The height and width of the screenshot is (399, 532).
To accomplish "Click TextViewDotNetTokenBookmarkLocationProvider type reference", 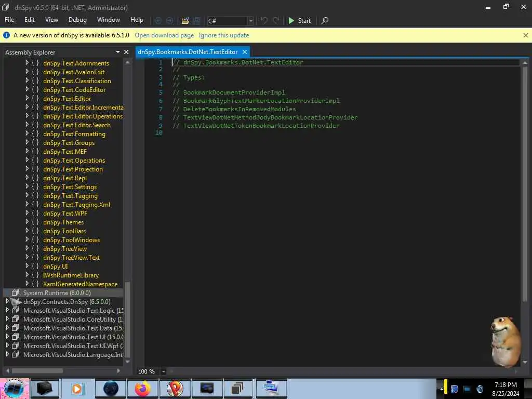I will coord(261,126).
